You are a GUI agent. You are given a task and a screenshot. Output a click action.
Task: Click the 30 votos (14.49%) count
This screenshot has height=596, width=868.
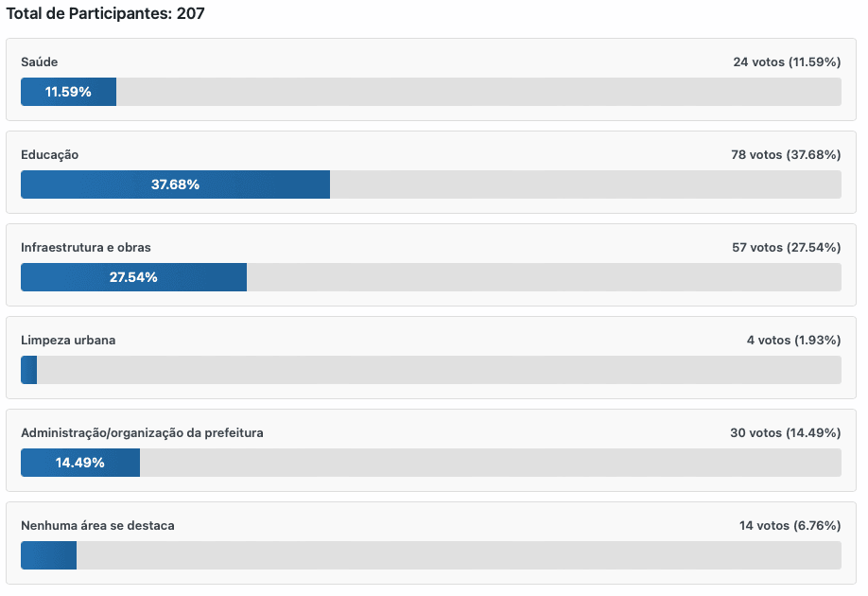point(786,432)
